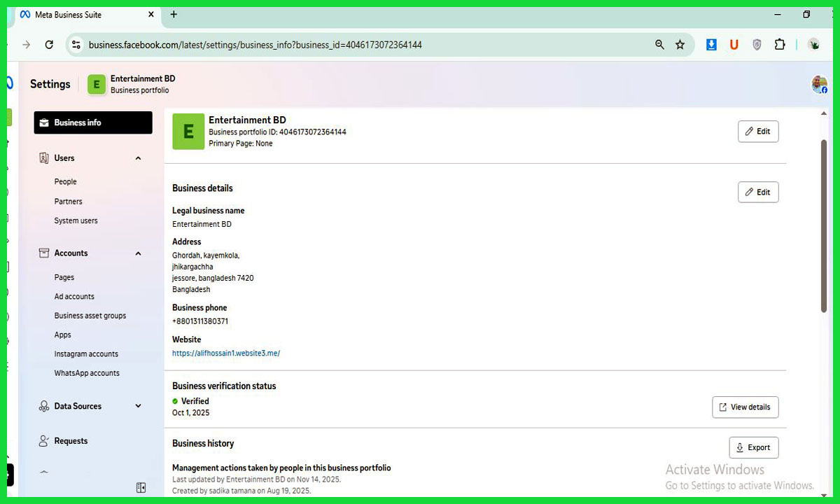Click the blue download extension icon
Image resolution: width=840 pixels, height=504 pixels.
[711, 45]
